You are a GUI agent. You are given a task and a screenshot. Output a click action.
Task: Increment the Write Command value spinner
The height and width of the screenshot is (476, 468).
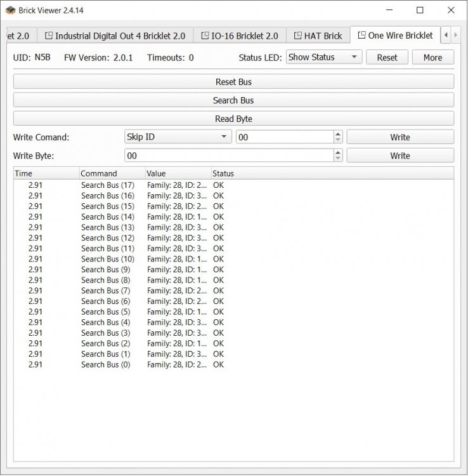[337, 134]
